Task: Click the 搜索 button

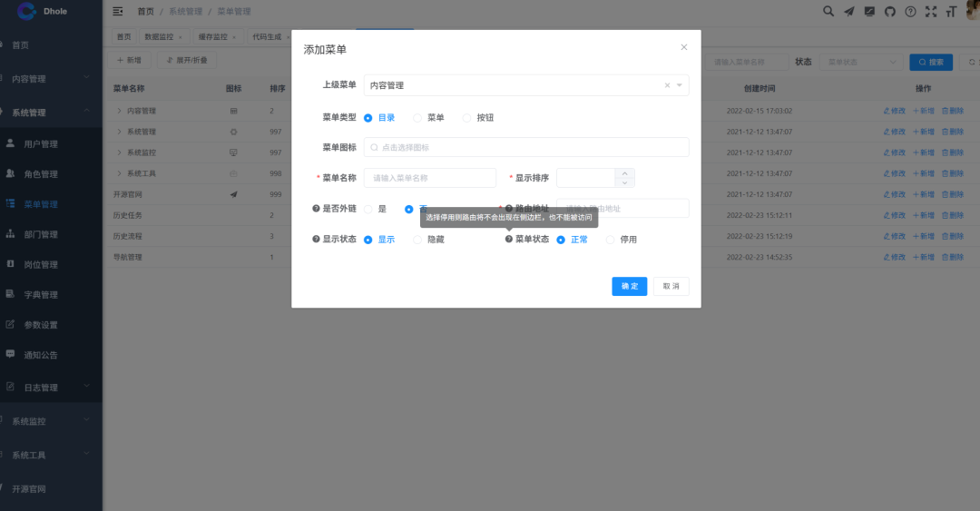Action: pos(931,62)
